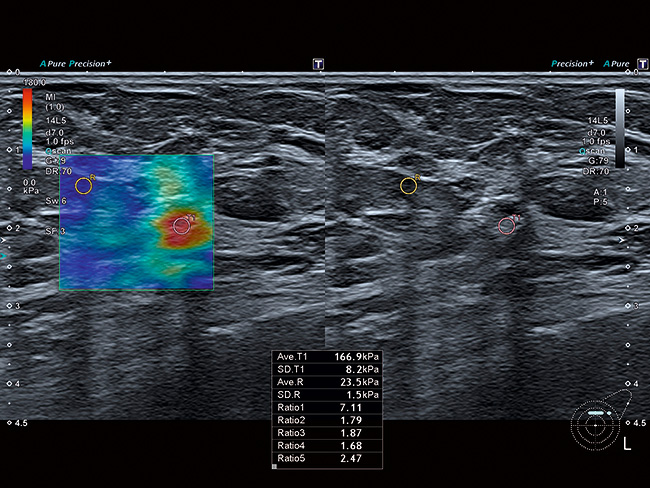Click the yellow R circle on right B-mode image
This screenshot has height=488, width=650.
[x=408, y=185]
